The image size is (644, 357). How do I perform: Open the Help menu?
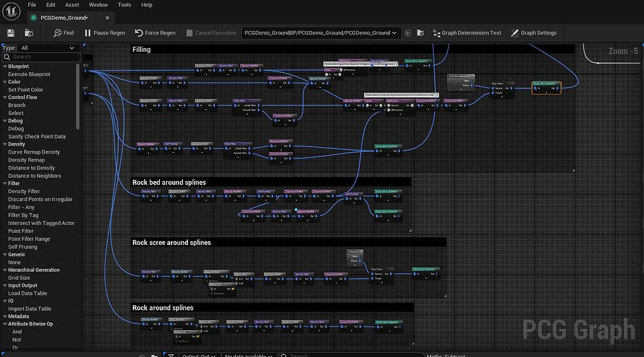[x=147, y=5]
